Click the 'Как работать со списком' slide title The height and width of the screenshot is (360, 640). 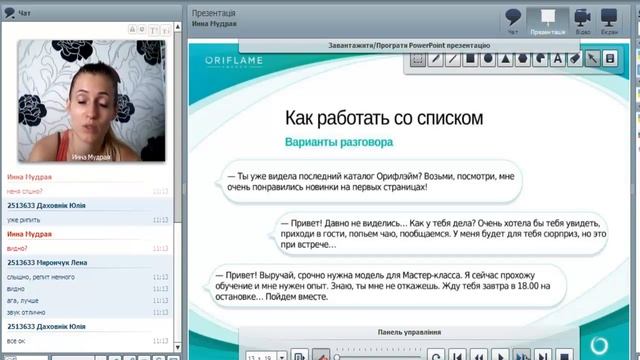point(384,118)
